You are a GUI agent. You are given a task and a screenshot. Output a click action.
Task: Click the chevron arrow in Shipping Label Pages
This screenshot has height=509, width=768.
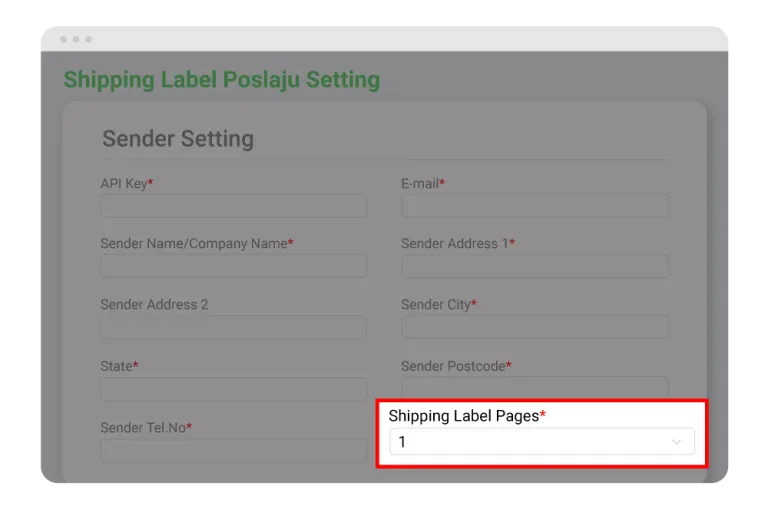tap(676, 442)
